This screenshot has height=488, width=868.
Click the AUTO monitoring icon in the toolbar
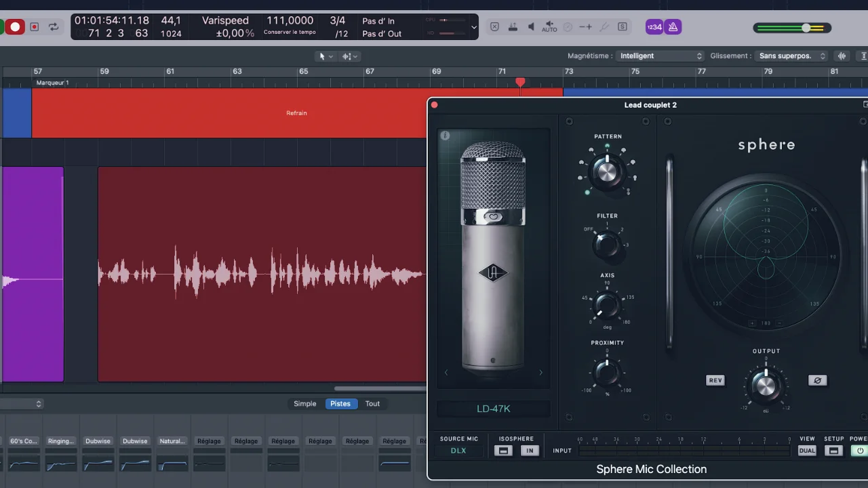549,27
